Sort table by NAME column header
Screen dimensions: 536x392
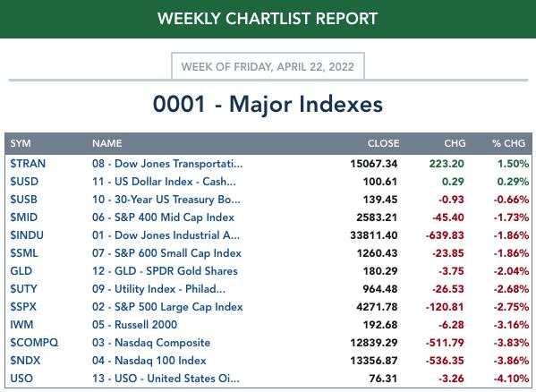(x=107, y=143)
